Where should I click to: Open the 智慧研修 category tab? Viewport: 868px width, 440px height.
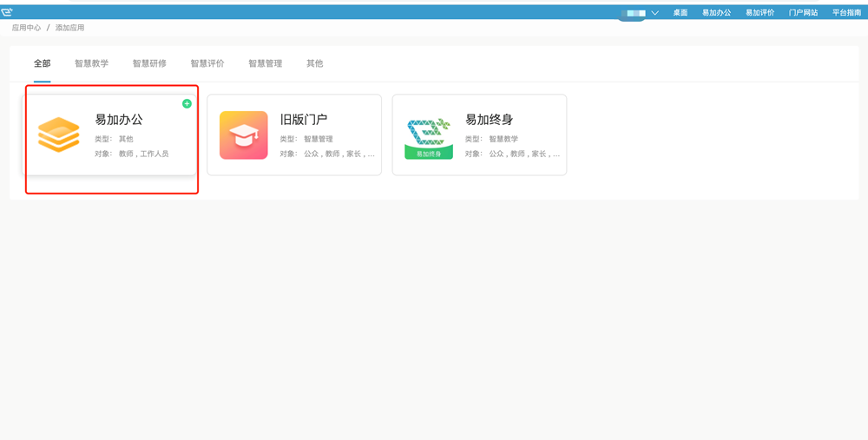(149, 63)
